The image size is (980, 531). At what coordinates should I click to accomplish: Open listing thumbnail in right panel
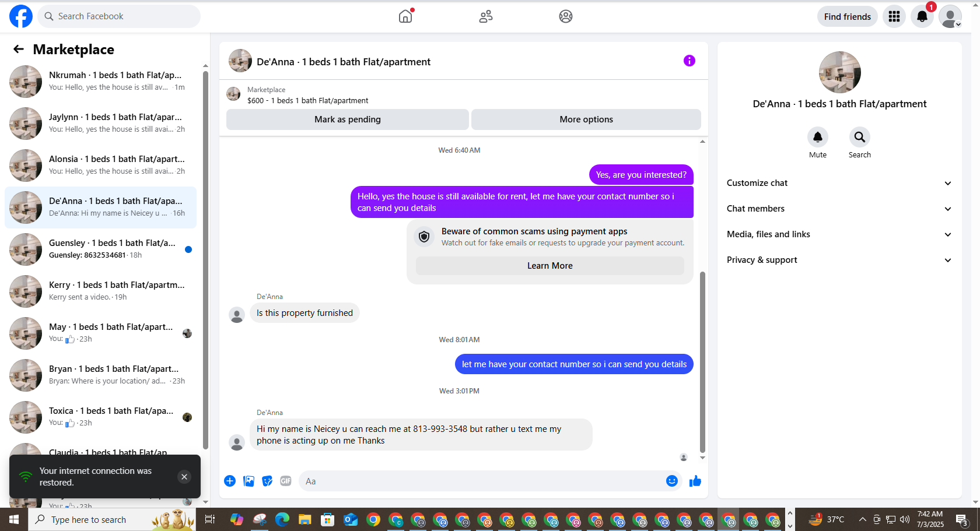839,72
